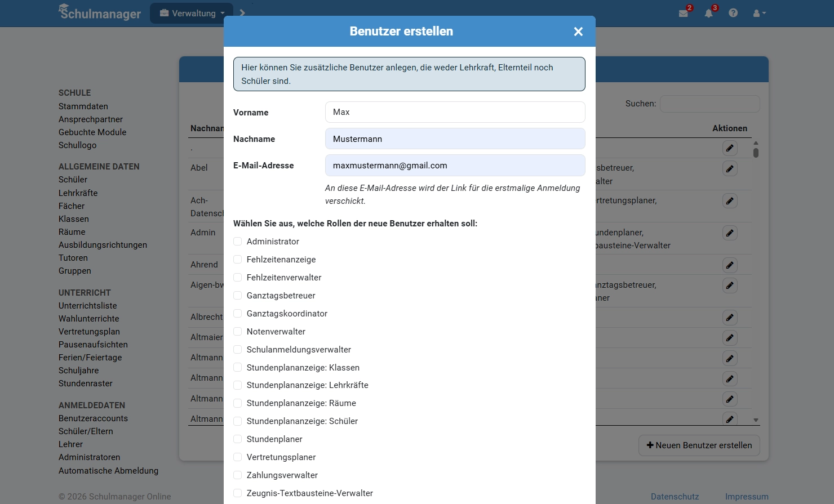Click Neuen Benutzer erstellen button
Image resolution: width=834 pixels, height=504 pixels.
coord(699,445)
